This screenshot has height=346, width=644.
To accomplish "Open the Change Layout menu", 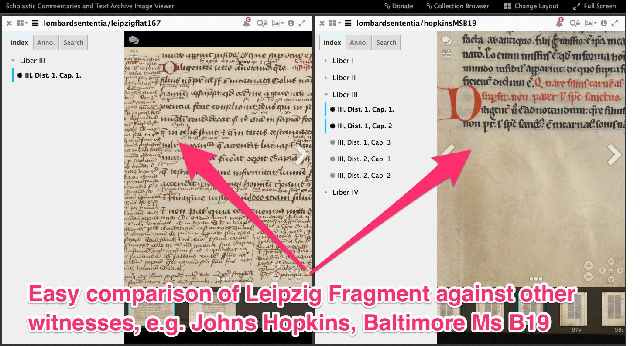I will [x=531, y=6].
